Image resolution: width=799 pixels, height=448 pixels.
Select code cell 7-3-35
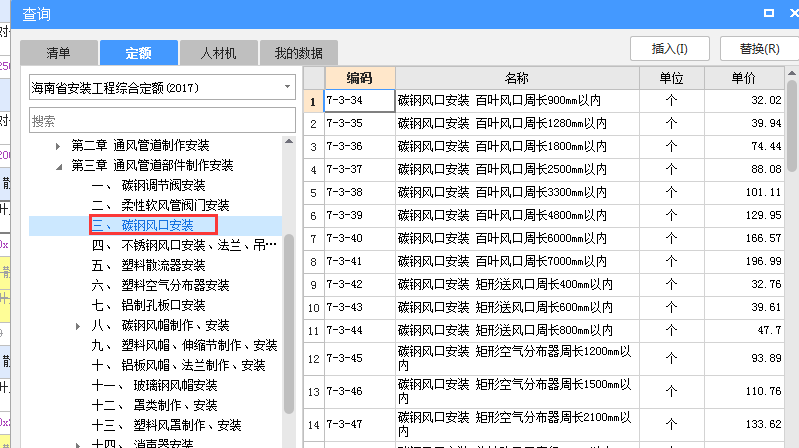(360, 123)
